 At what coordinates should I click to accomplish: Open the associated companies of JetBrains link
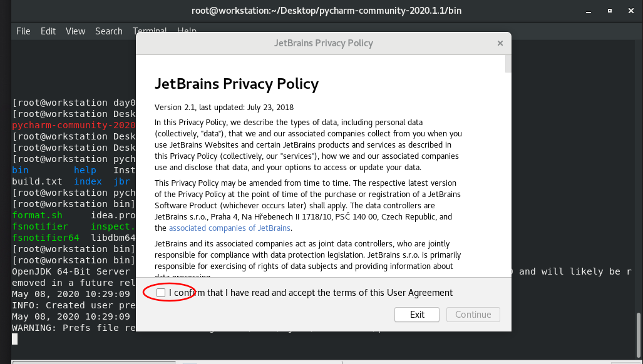(230, 228)
